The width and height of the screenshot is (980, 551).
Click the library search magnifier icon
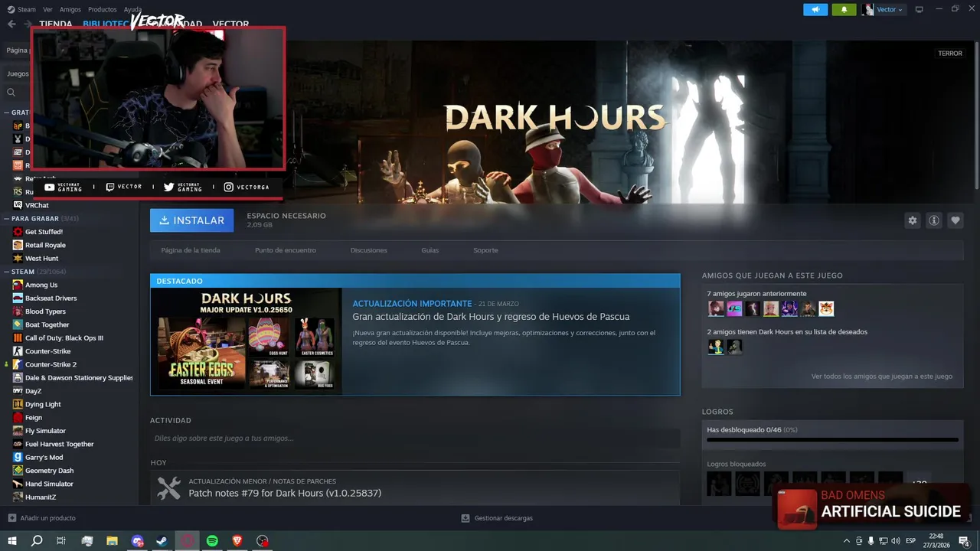click(x=11, y=93)
